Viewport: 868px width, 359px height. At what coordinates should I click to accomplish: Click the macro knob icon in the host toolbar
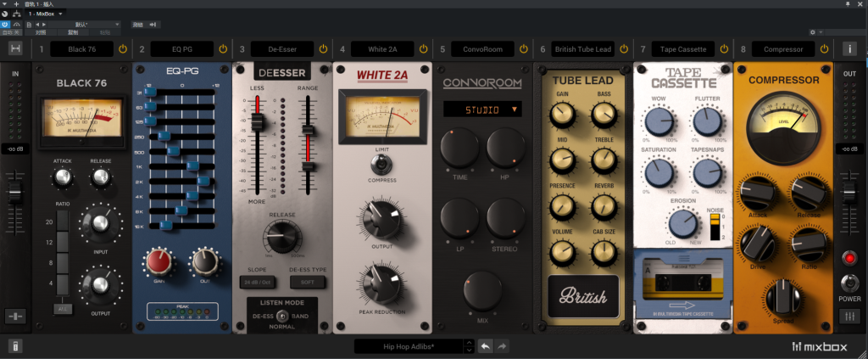pos(5,14)
